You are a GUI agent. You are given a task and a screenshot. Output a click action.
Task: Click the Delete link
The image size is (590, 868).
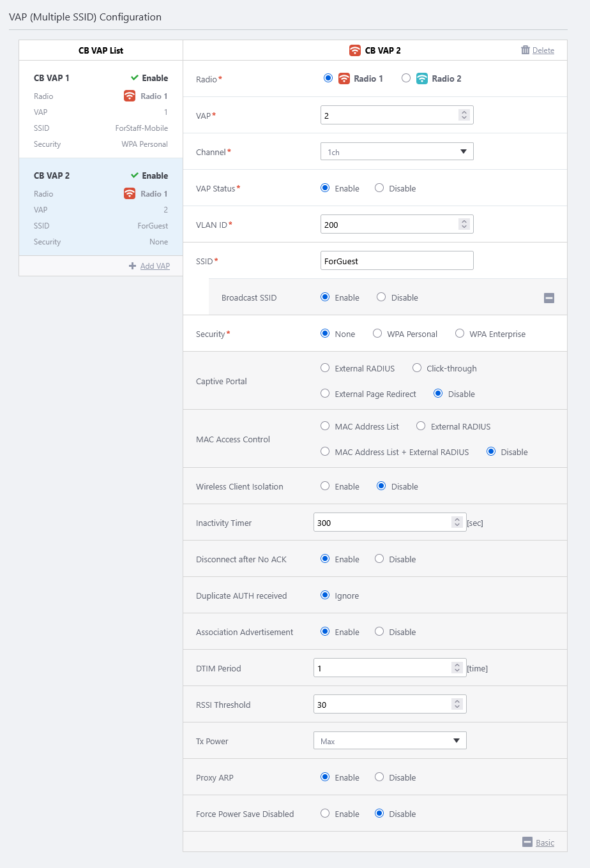tap(543, 50)
